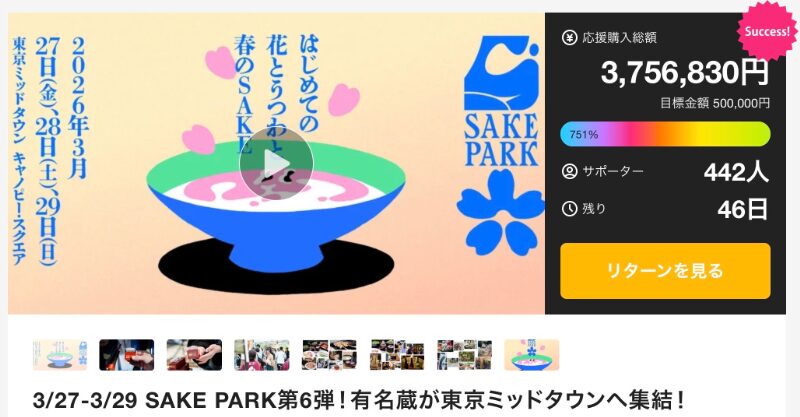Click the clock icon beside 残り
The height and width of the screenshot is (417, 800).
[x=569, y=208]
